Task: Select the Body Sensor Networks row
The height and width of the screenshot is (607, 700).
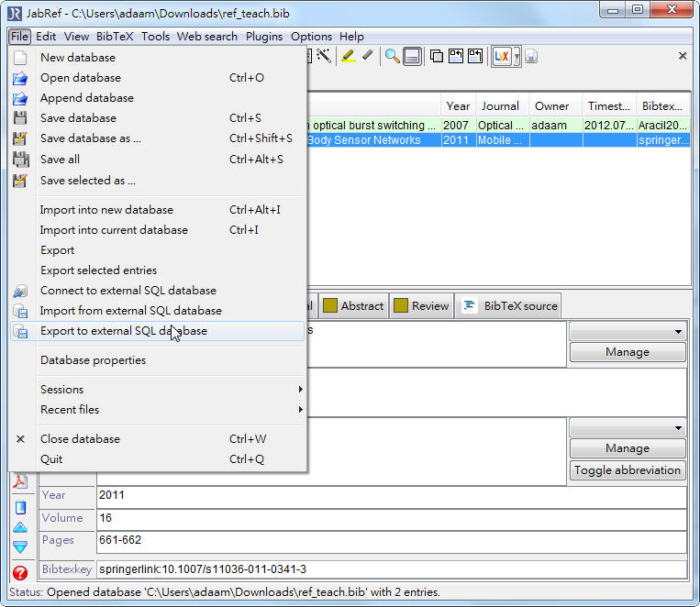Action: click(x=499, y=140)
